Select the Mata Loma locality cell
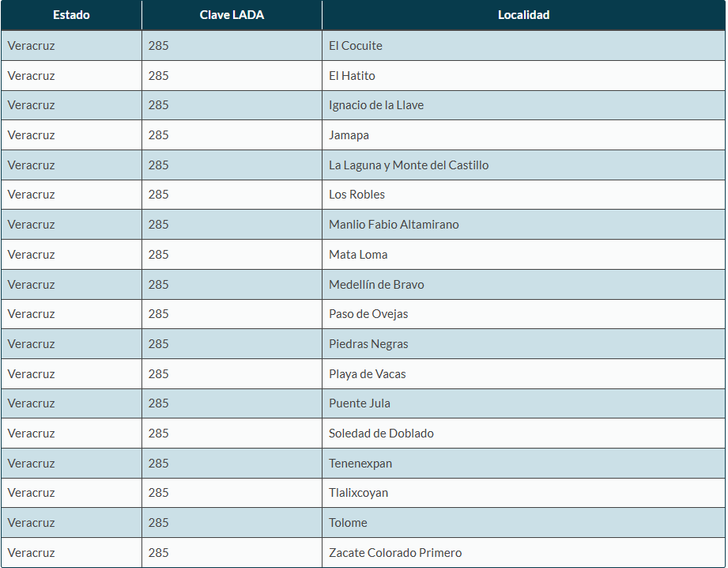 524,254
